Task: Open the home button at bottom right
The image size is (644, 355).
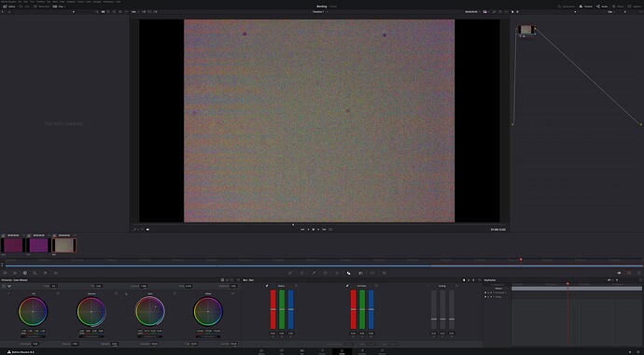Action: tap(629, 352)
